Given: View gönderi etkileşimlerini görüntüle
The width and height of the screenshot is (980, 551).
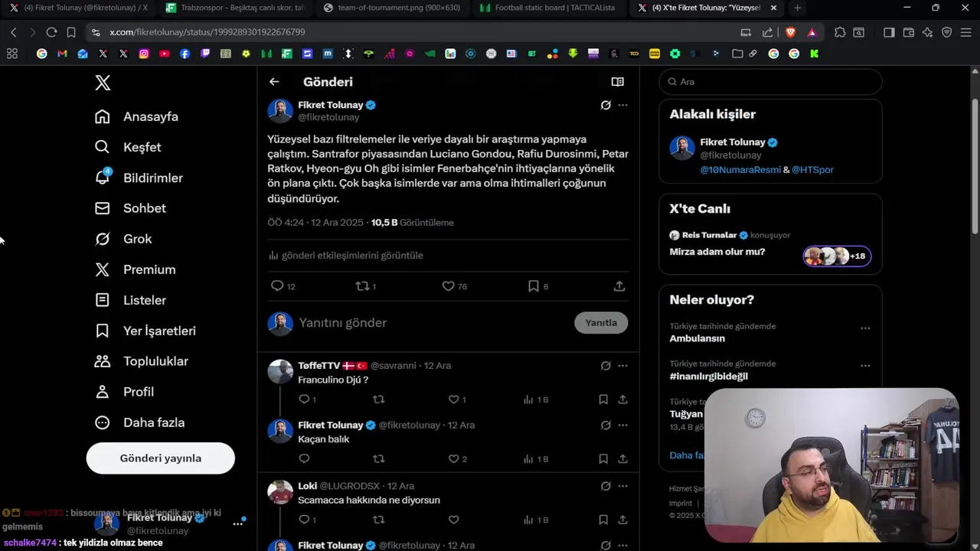Looking at the screenshot, I should point(345,256).
